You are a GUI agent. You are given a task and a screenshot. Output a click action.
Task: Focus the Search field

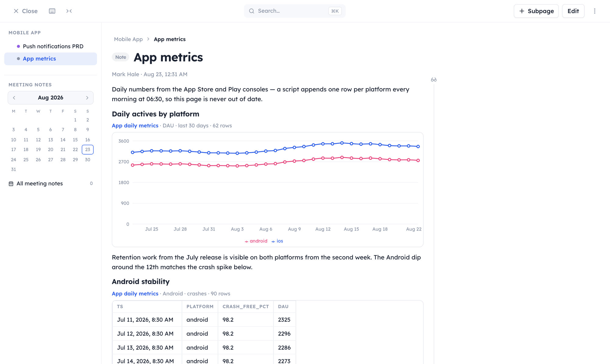(x=295, y=11)
